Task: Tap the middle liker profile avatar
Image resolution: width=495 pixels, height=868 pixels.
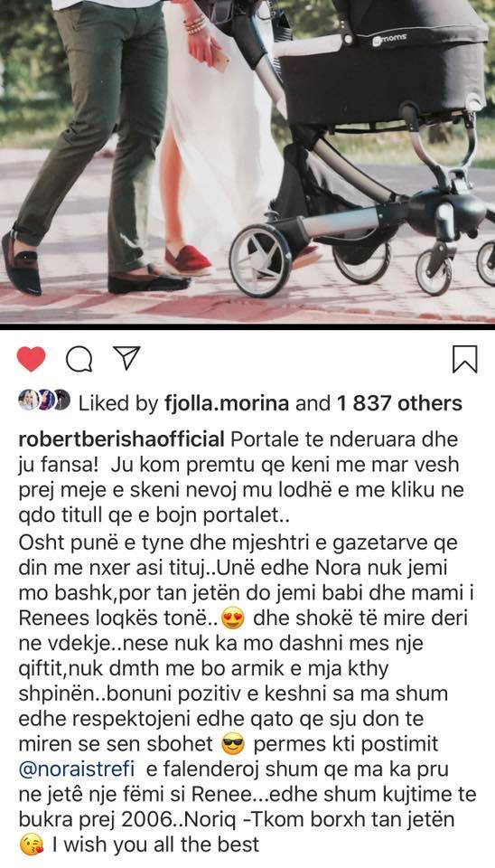Action: (45, 400)
